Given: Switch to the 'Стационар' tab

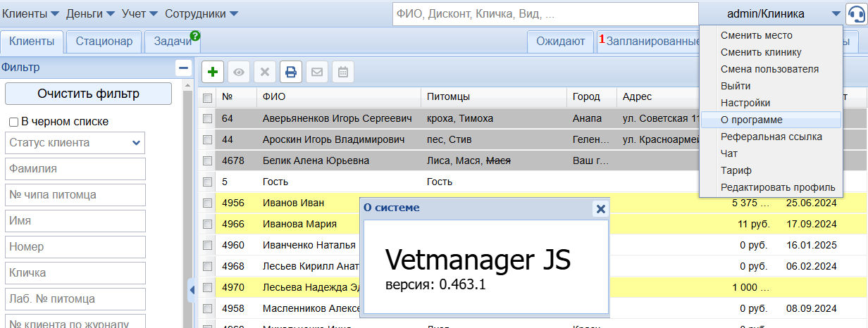Looking at the screenshot, I should coord(104,42).
